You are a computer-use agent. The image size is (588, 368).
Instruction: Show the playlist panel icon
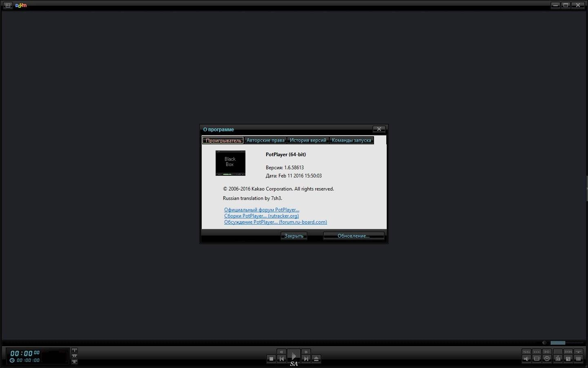(578, 359)
